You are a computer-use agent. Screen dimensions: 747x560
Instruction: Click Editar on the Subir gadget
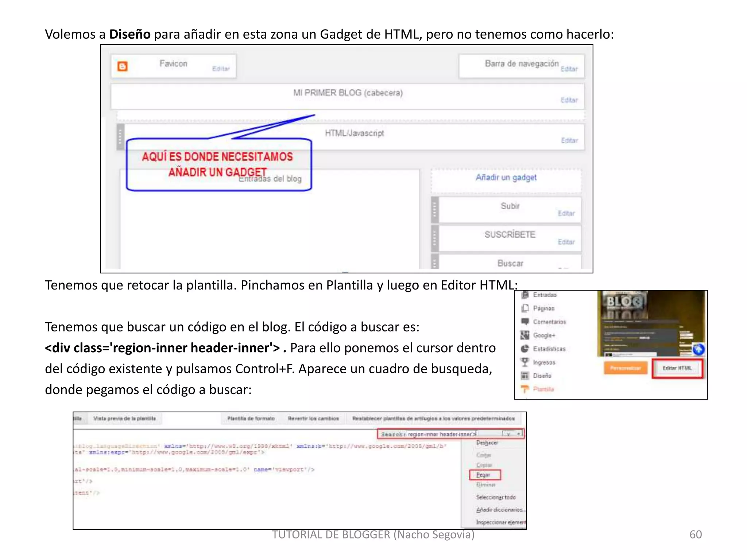(x=566, y=213)
